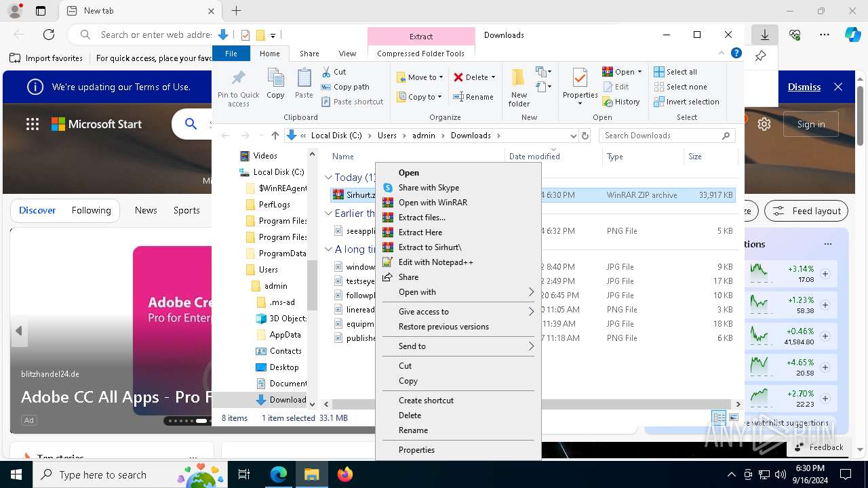This screenshot has height=488, width=868.
Task: Open the File ribbon tab
Action: [231, 54]
